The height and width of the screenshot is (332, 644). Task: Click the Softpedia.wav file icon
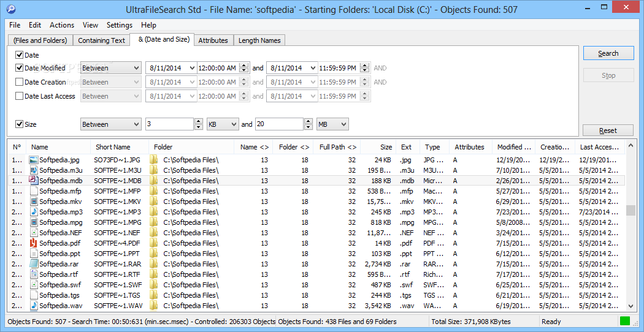(34, 306)
